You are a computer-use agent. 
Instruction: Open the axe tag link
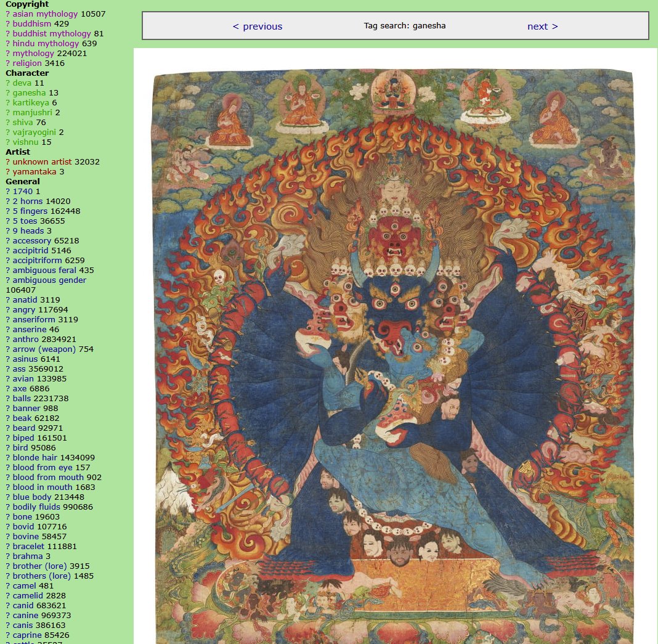pos(20,389)
